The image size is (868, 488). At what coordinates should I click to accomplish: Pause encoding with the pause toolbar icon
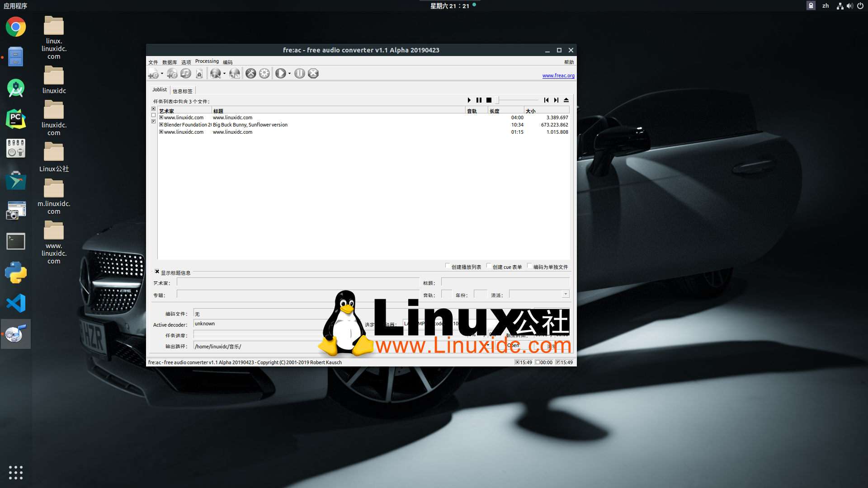(x=299, y=73)
